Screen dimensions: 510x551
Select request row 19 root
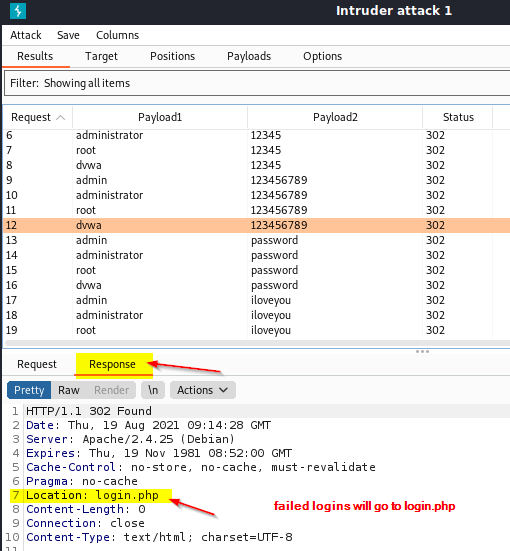(x=257, y=330)
